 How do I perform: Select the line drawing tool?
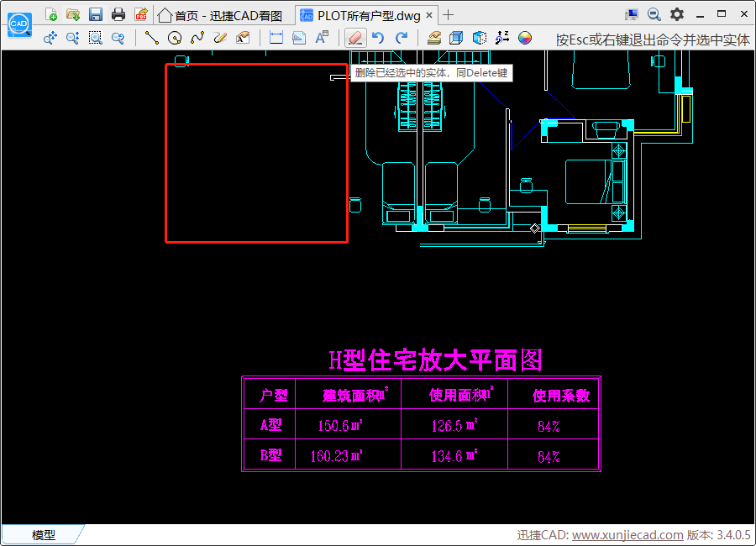[152, 38]
